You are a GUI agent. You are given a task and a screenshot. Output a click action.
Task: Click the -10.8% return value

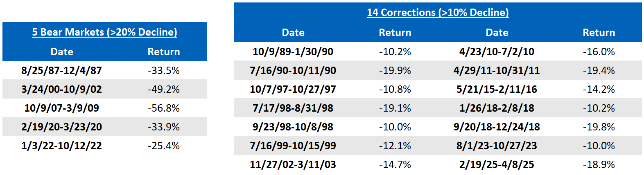pyautogui.click(x=395, y=89)
